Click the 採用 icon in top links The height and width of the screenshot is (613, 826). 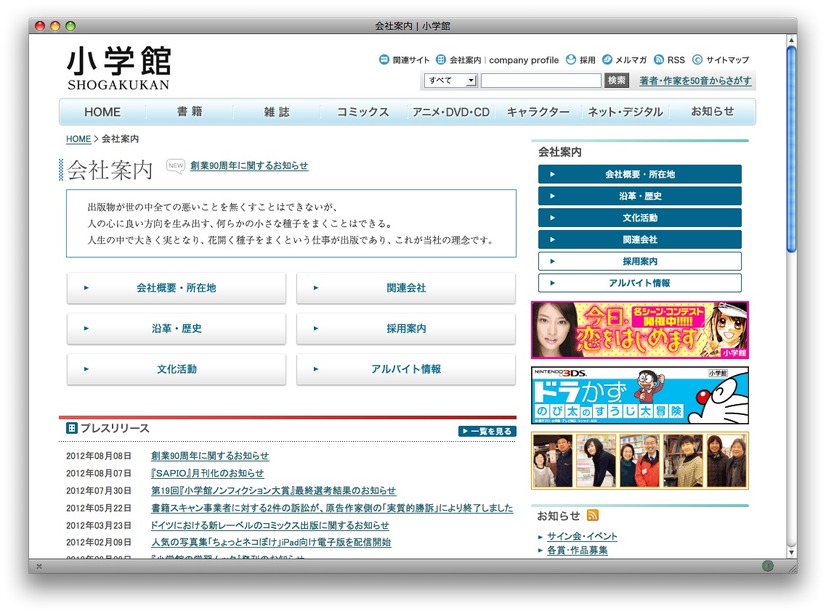coord(571,60)
